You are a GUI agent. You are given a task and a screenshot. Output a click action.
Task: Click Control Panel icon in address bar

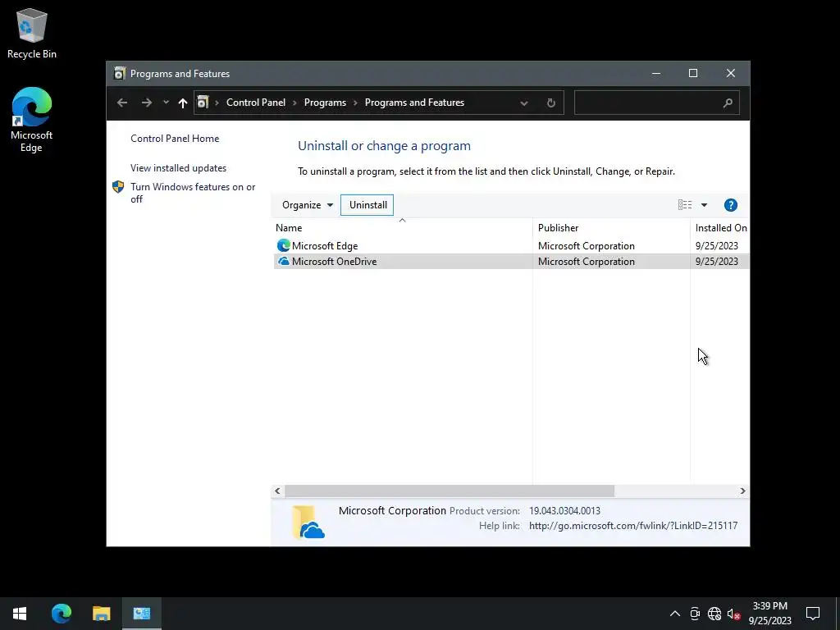(203, 102)
